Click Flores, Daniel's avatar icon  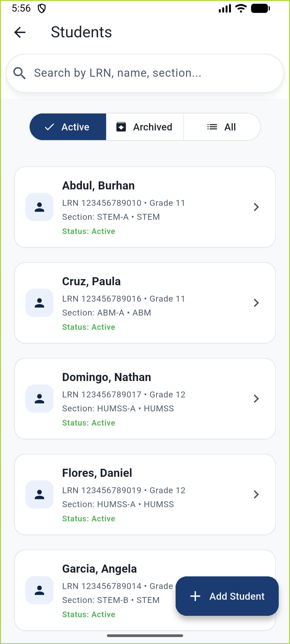[x=39, y=495]
